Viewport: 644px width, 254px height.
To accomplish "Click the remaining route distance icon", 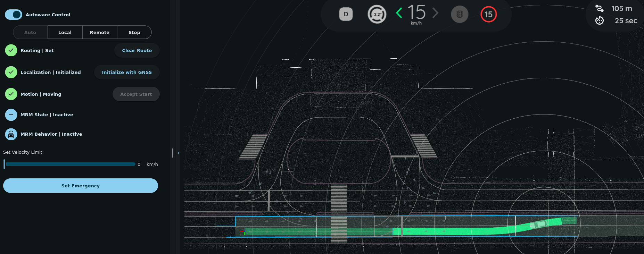I will pyautogui.click(x=599, y=8).
